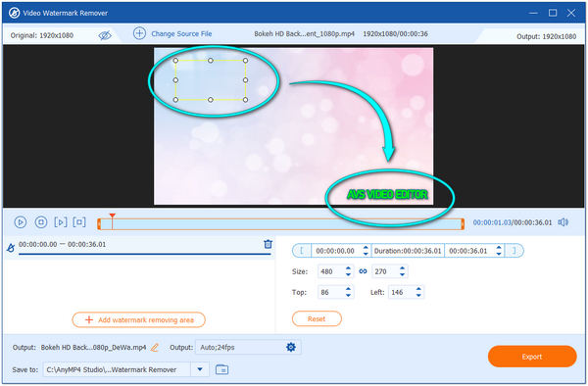Click the stop-segment bracket icon

coord(79,222)
